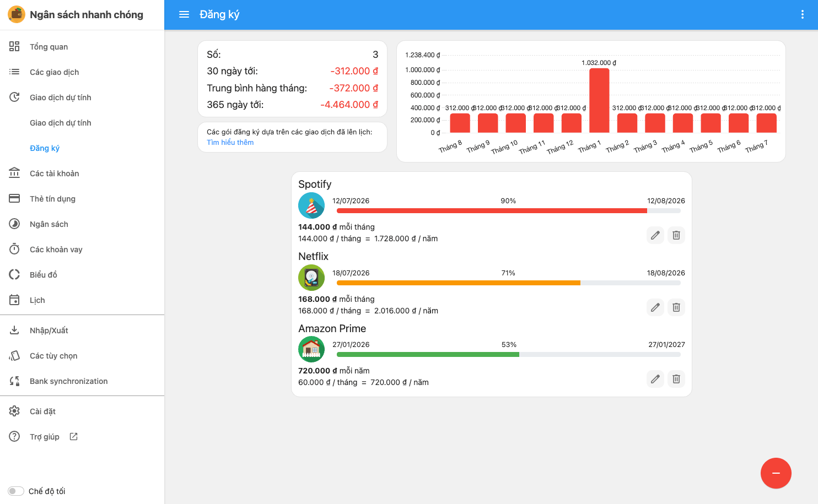The width and height of the screenshot is (818, 504).
Task: Click the Bank synchronization sync icon
Action: 14,381
